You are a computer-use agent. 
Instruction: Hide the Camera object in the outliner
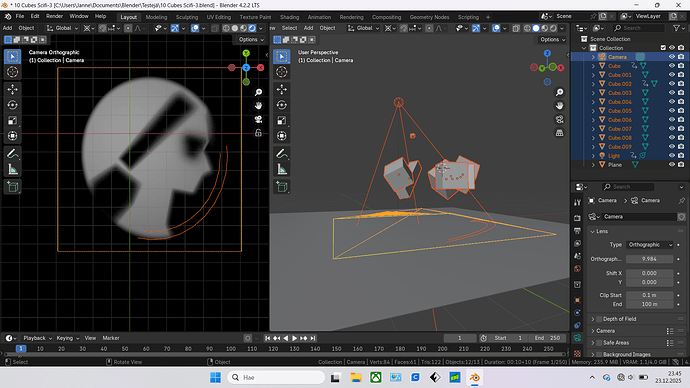coord(672,57)
